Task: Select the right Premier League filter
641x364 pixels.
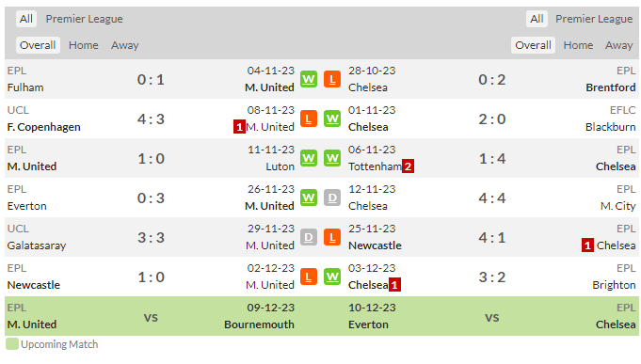Action: [594, 19]
